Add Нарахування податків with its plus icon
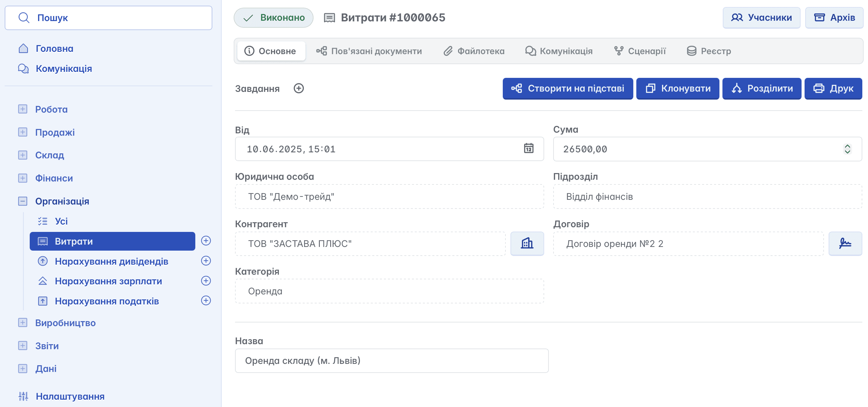Image resolution: width=868 pixels, height=407 pixels. (206, 301)
